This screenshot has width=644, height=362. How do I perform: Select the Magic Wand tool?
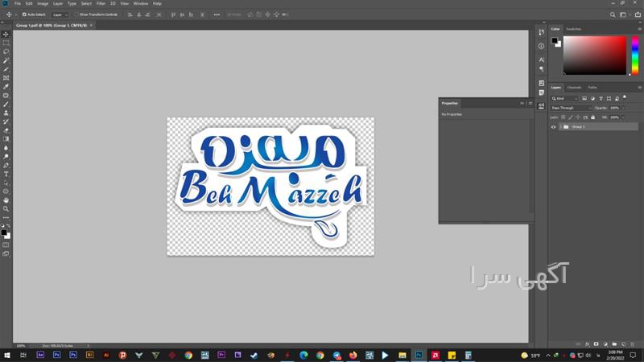6,61
